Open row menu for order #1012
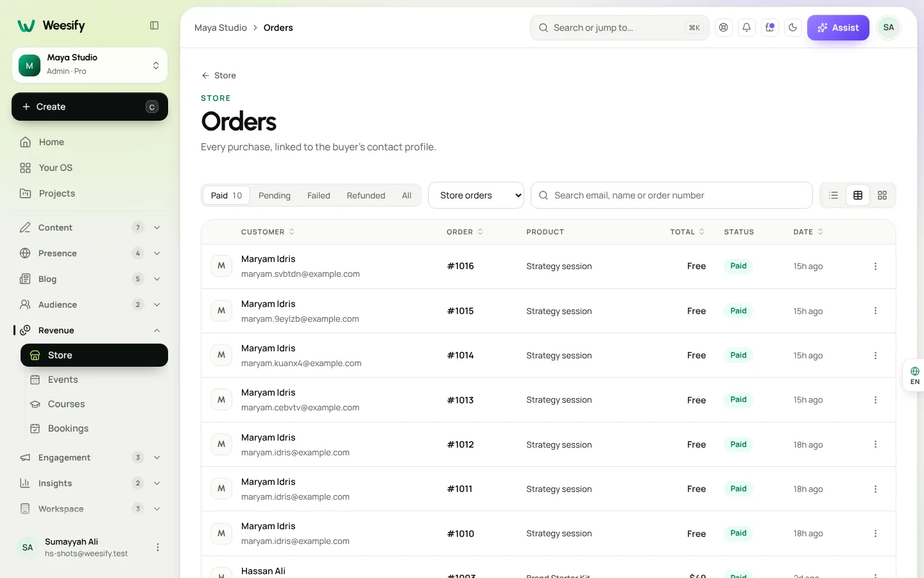 click(875, 444)
